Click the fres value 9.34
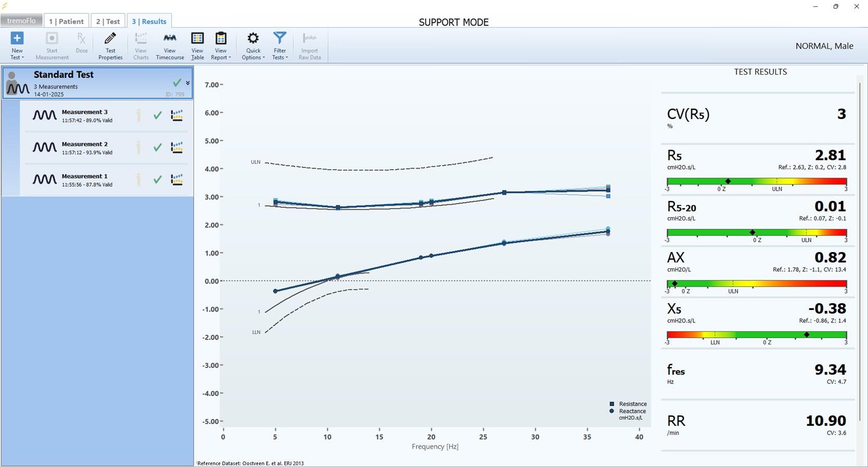This screenshot has width=868, height=467. 830,369
